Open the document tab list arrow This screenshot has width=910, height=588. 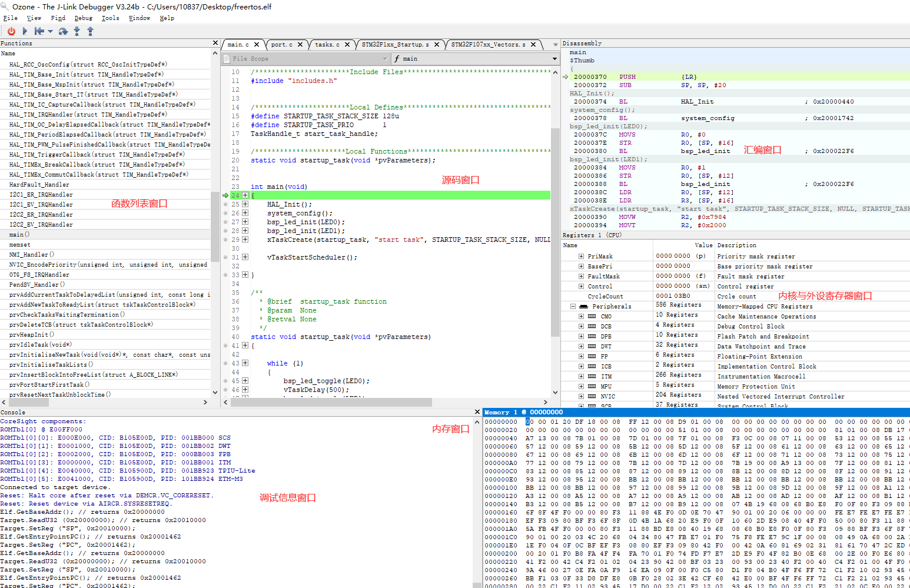pyautogui.click(x=556, y=45)
